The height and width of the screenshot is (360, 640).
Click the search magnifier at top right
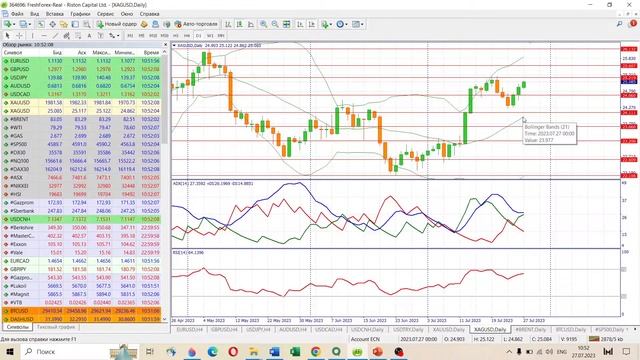click(x=619, y=24)
